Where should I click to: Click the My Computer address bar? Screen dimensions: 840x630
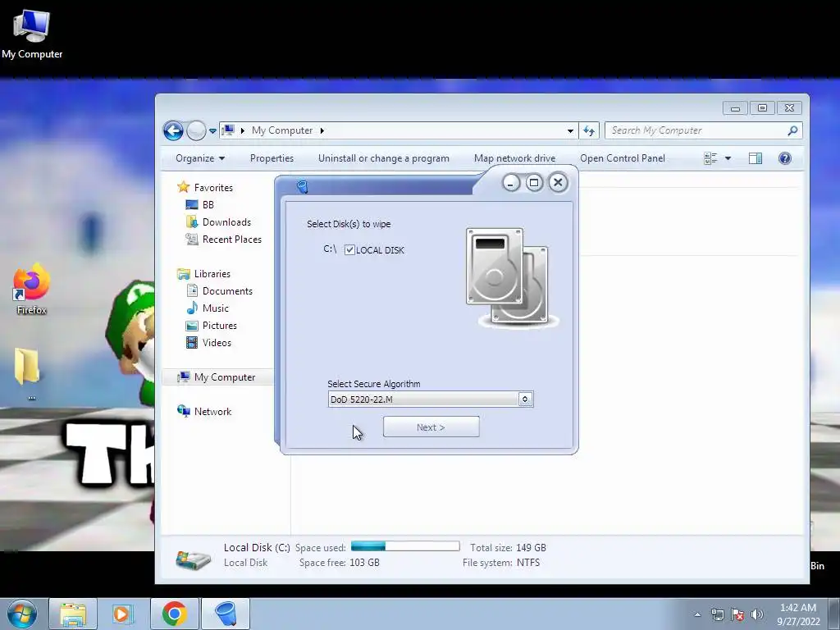(x=399, y=130)
